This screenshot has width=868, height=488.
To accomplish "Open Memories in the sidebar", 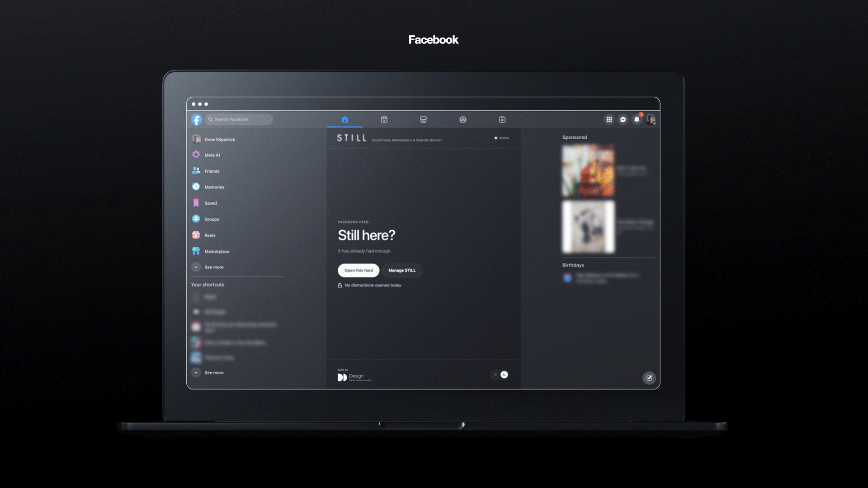I will point(208,187).
